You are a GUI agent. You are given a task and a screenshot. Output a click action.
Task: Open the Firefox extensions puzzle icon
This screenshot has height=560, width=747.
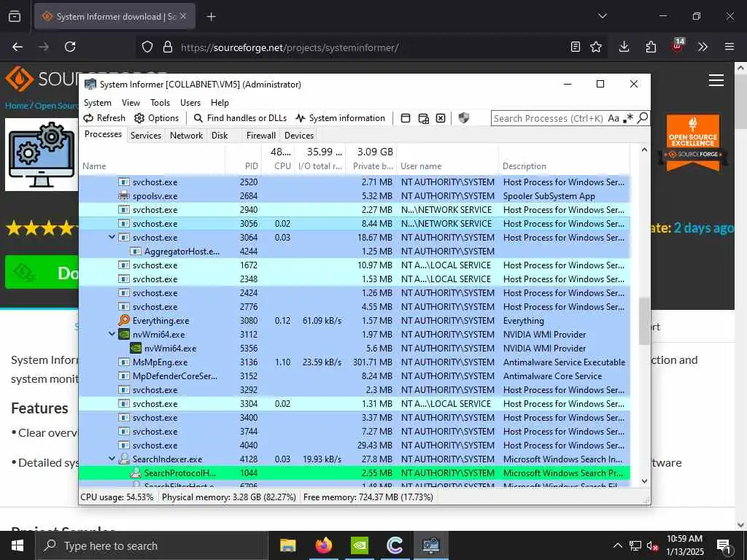tap(651, 47)
